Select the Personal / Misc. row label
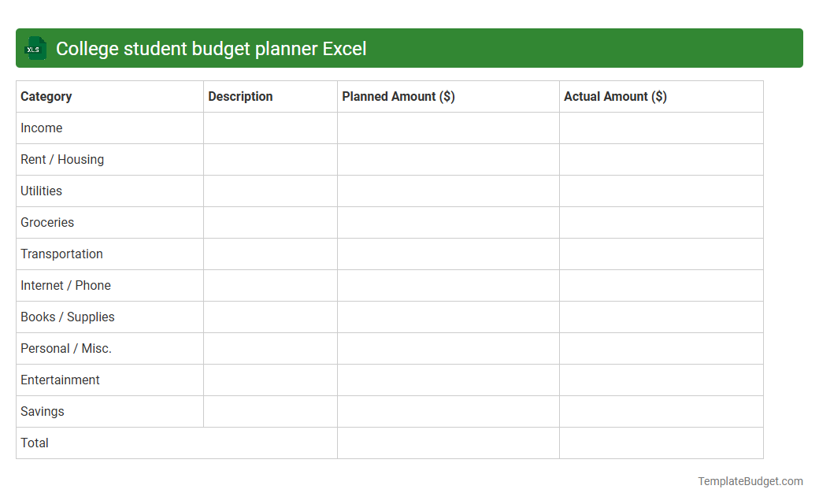819x504 pixels. 66,348
